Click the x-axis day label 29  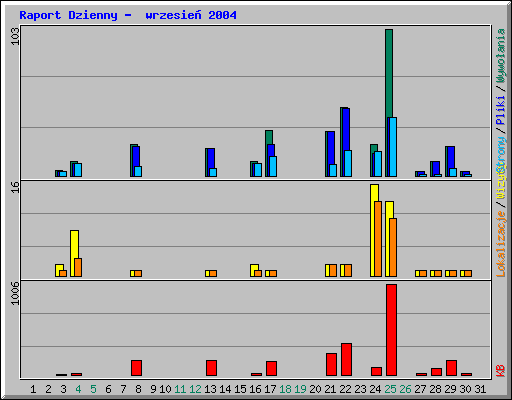point(450,389)
